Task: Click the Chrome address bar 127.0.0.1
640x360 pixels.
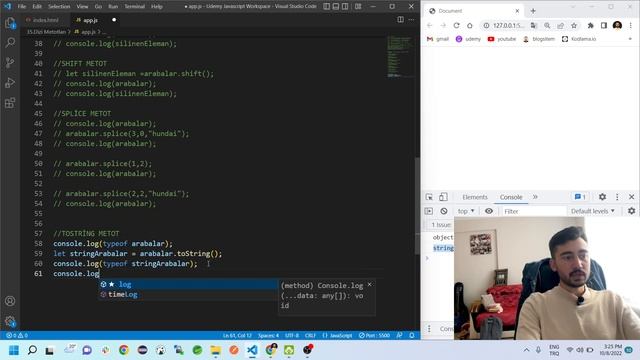Action: coord(509,25)
